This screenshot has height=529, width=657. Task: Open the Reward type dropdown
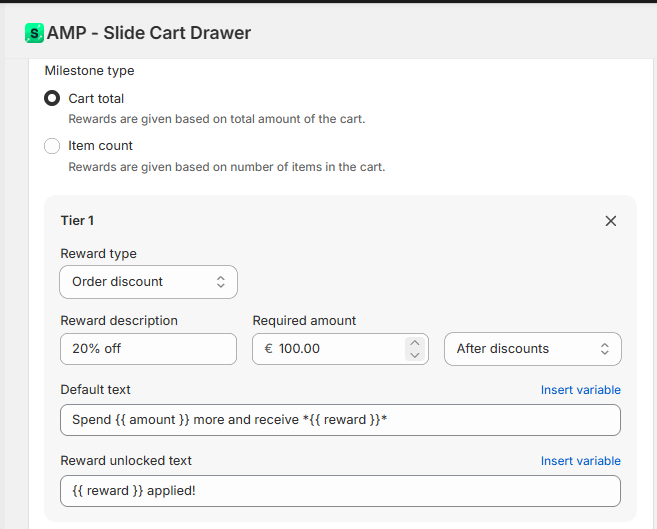[x=148, y=282]
